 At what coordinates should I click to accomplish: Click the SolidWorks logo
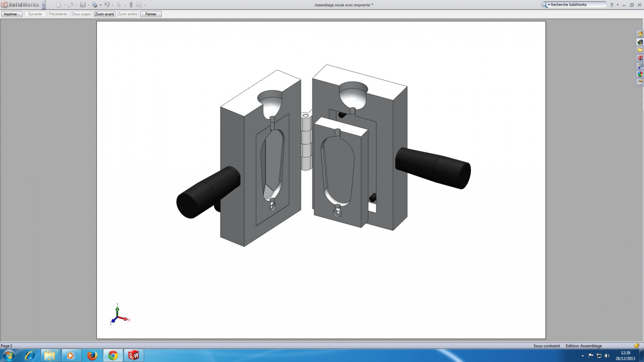click(21, 5)
